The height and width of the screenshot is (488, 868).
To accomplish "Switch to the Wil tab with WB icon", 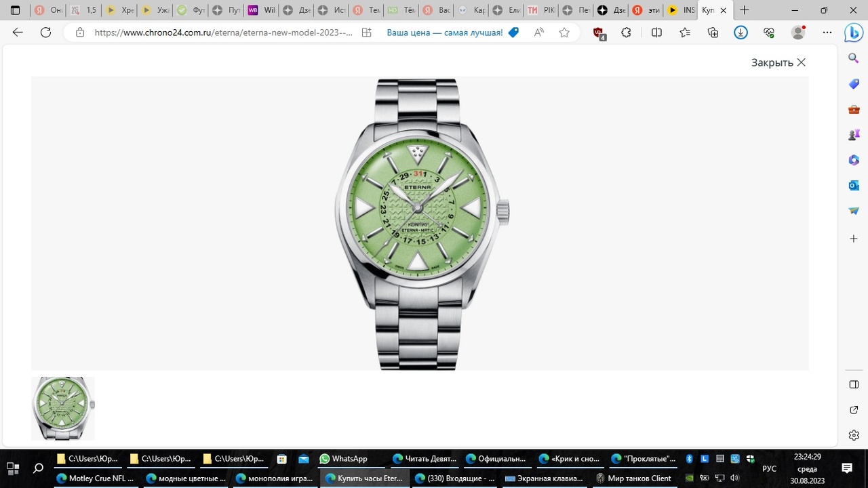I will [261, 11].
